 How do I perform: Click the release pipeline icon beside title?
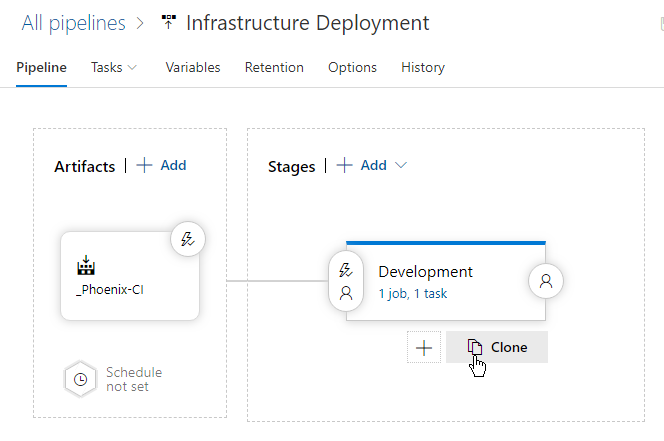168,23
